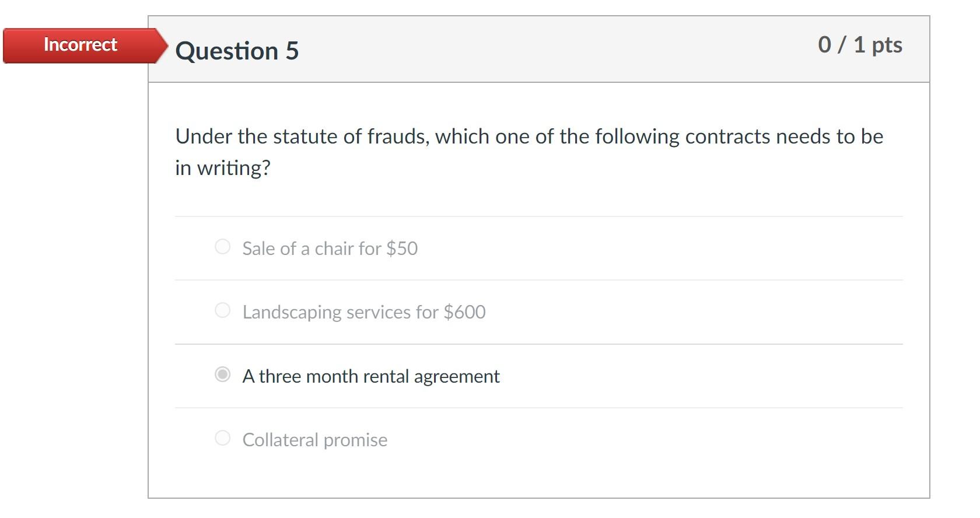Screen dimensions: 980x518
Task: Select the "Sale of a chair for $50" radio button
Action: click(222, 247)
